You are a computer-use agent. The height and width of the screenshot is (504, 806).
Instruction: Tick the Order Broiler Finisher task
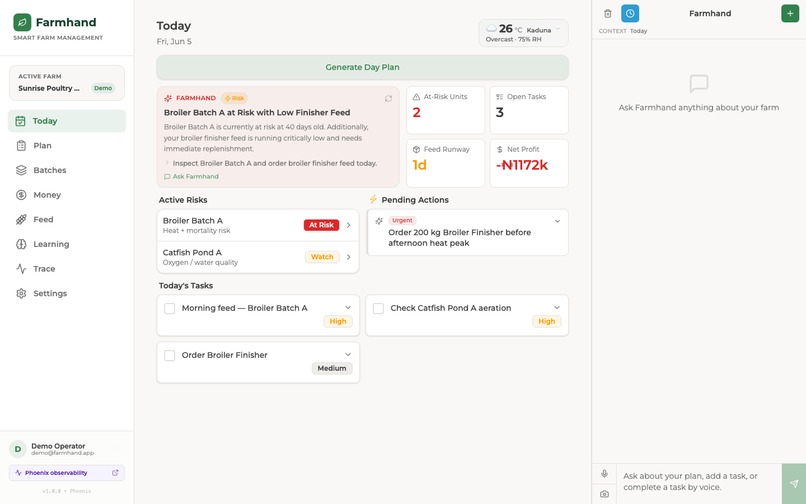point(169,355)
